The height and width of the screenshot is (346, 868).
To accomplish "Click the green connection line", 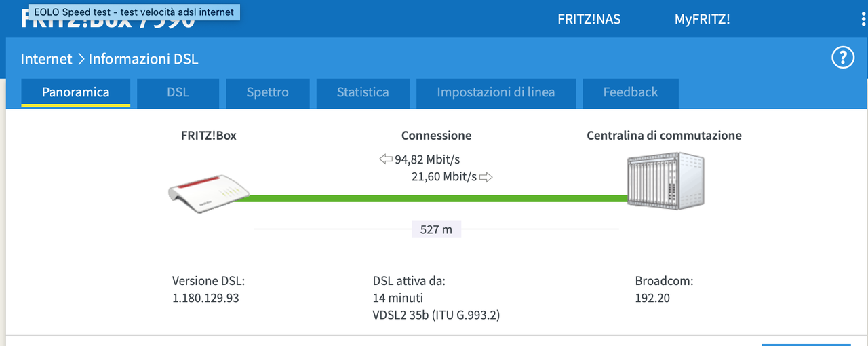I will click(x=431, y=198).
